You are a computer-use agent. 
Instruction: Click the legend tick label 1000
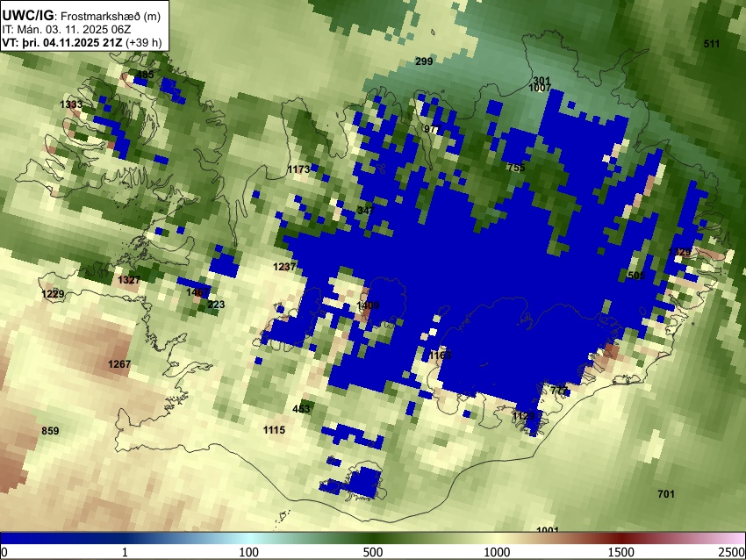pyautogui.click(x=497, y=552)
